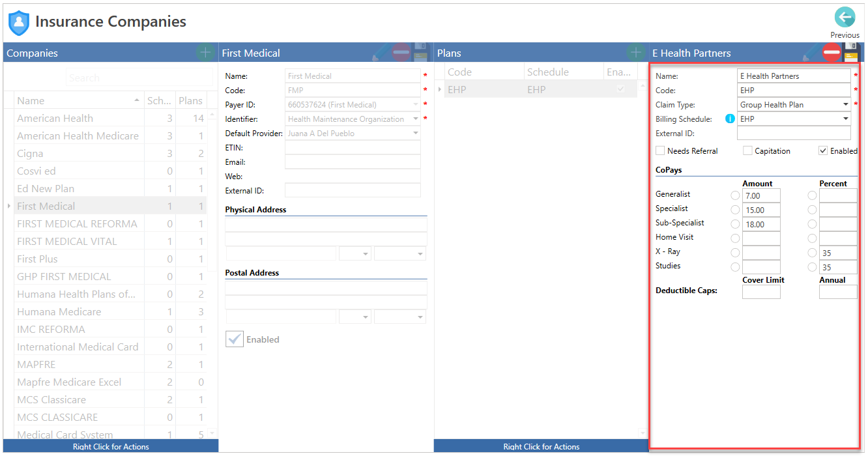Select the MAPFRE company row
The width and height of the screenshot is (868, 456).
tap(110, 365)
